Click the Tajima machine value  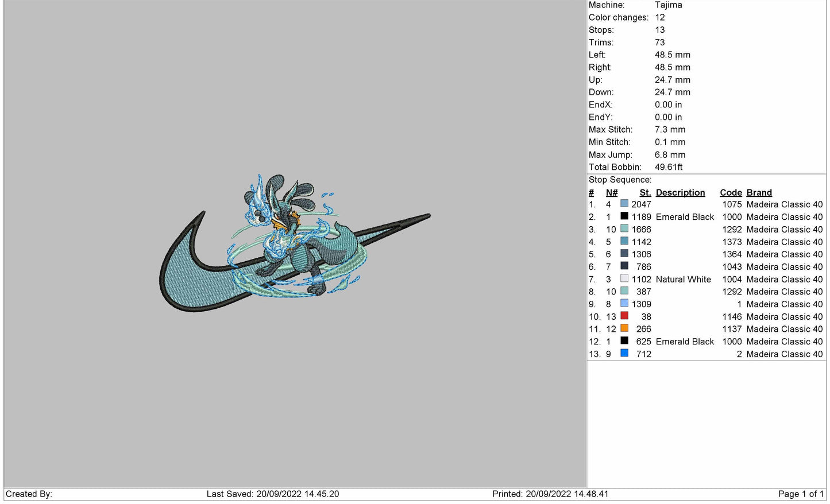click(x=668, y=5)
